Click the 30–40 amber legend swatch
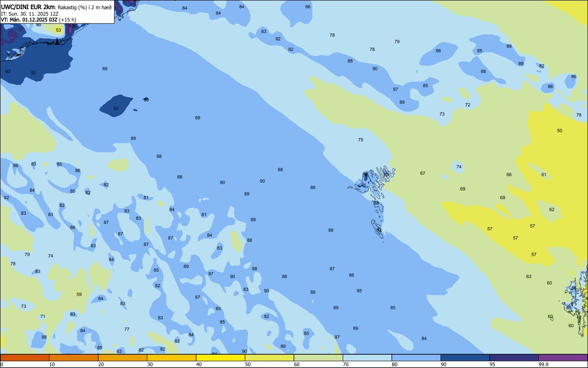Screen dimensions: 588x368 (x=171, y=357)
